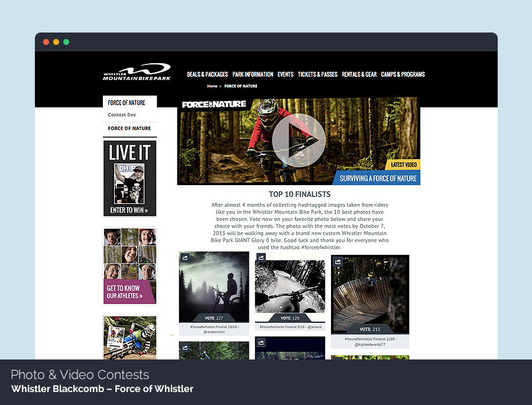Image resolution: width=532 pixels, height=405 pixels.
Task: Share the photo with 227 votes
Action: click(x=185, y=257)
